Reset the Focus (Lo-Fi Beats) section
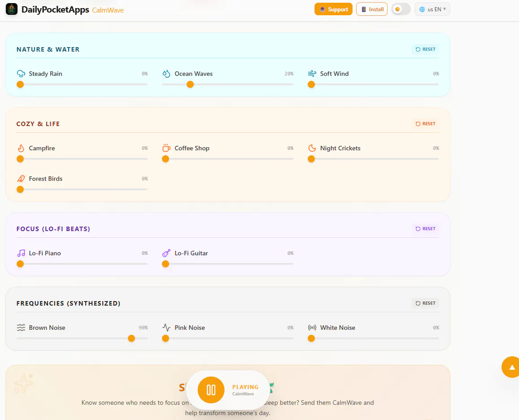The width and height of the screenshot is (519, 420). tap(425, 228)
